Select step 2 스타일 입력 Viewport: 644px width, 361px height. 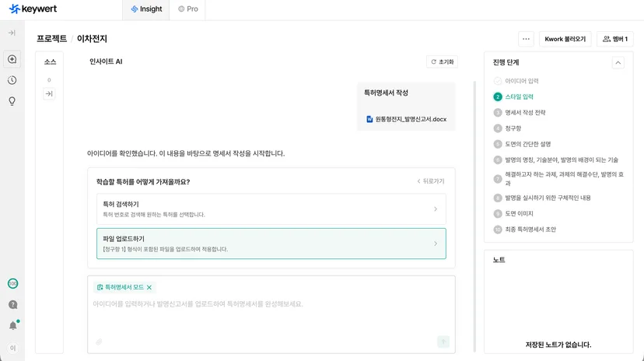[x=513, y=97]
